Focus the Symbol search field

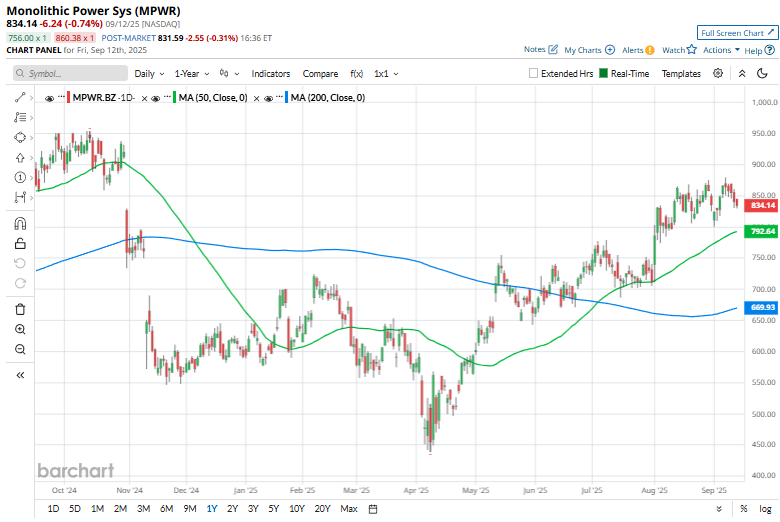click(x=70, y=74)
